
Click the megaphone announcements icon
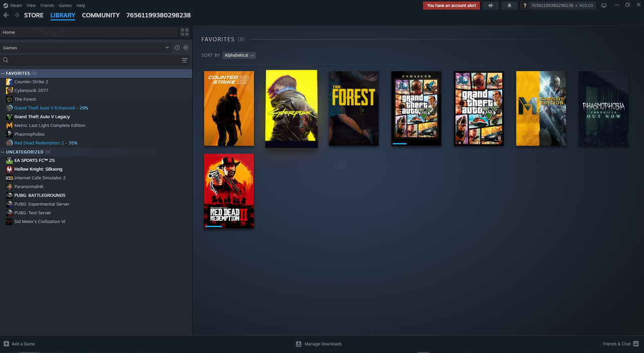pyautogui.click(x=491, y=6)
